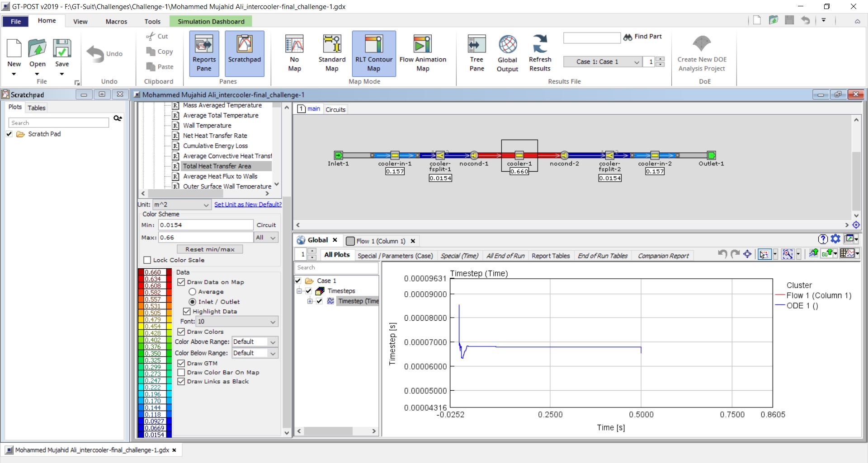Screen dimensions: 868x463
Task: Select the 0.660 red color swatch
Action: pos(154,272)
